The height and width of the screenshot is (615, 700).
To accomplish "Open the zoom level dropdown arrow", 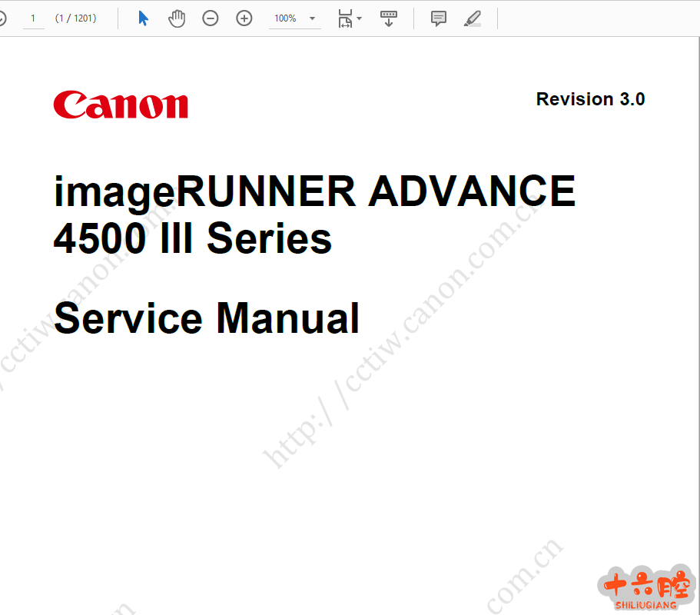I will click(312, 18).
